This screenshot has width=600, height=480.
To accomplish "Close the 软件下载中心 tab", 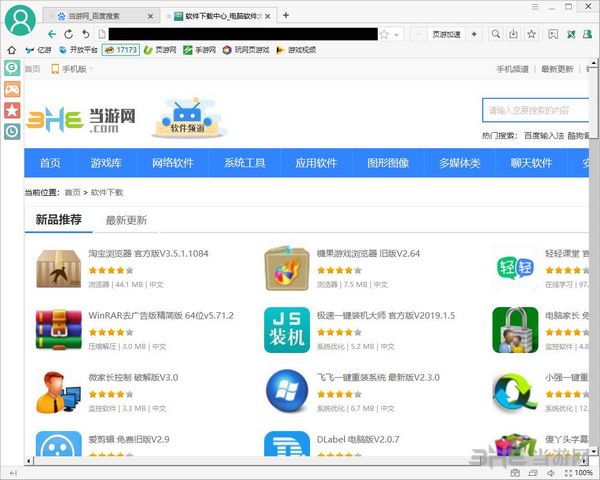I will (267, 16).
